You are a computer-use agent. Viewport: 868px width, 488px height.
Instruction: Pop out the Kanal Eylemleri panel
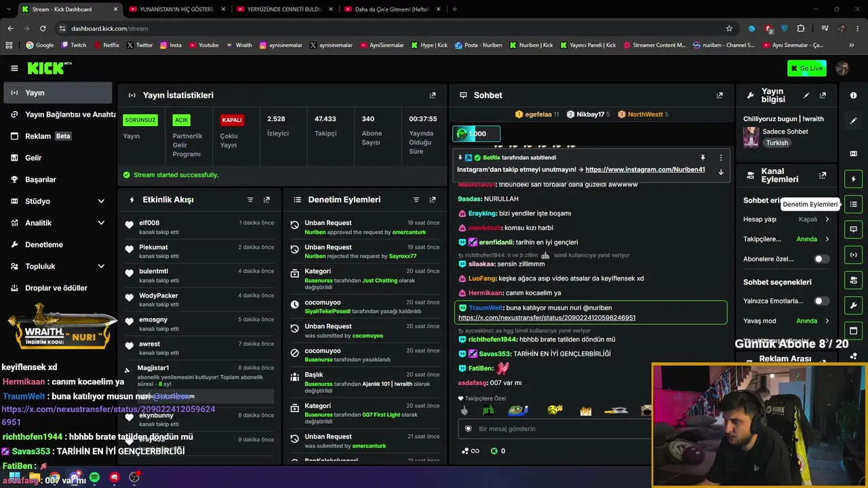[x=823, y=176]
